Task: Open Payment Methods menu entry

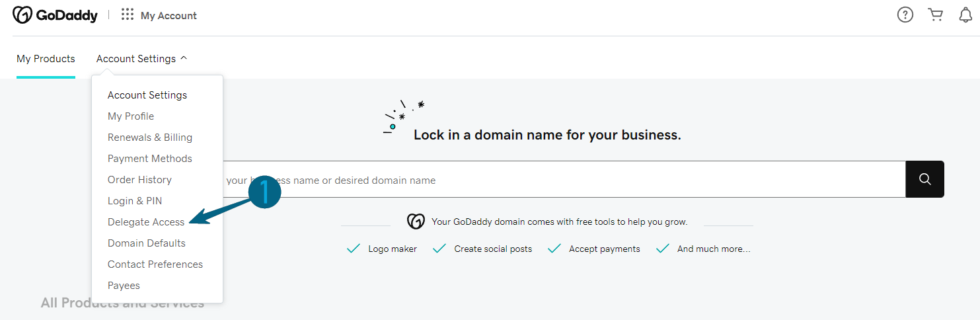Action: coord(150,159)
